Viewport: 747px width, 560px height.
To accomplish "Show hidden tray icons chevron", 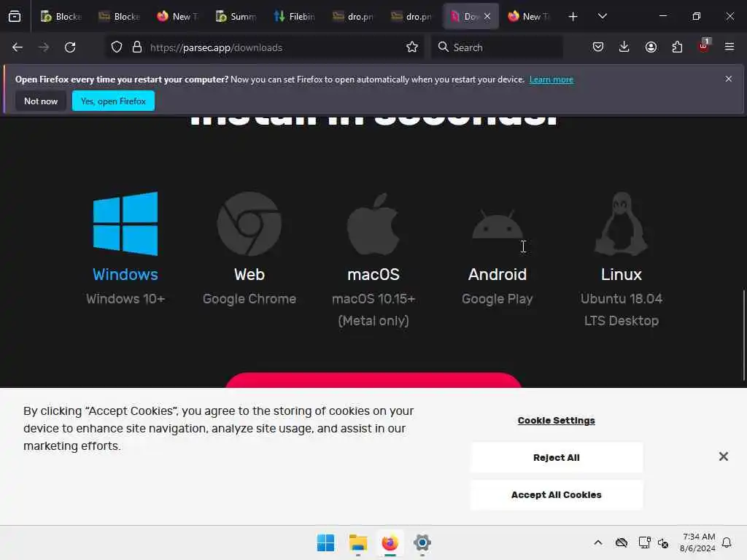I will (x=598, y=542).
